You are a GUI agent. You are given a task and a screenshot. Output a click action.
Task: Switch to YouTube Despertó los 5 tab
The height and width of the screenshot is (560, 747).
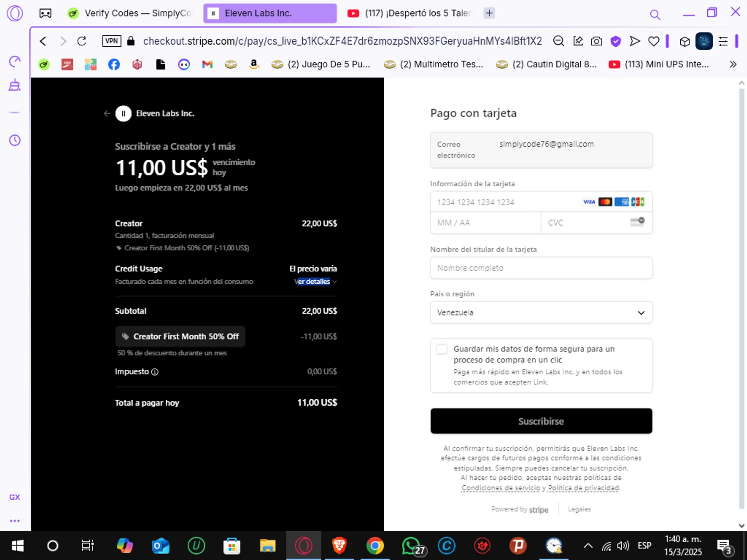coord(409,13)
